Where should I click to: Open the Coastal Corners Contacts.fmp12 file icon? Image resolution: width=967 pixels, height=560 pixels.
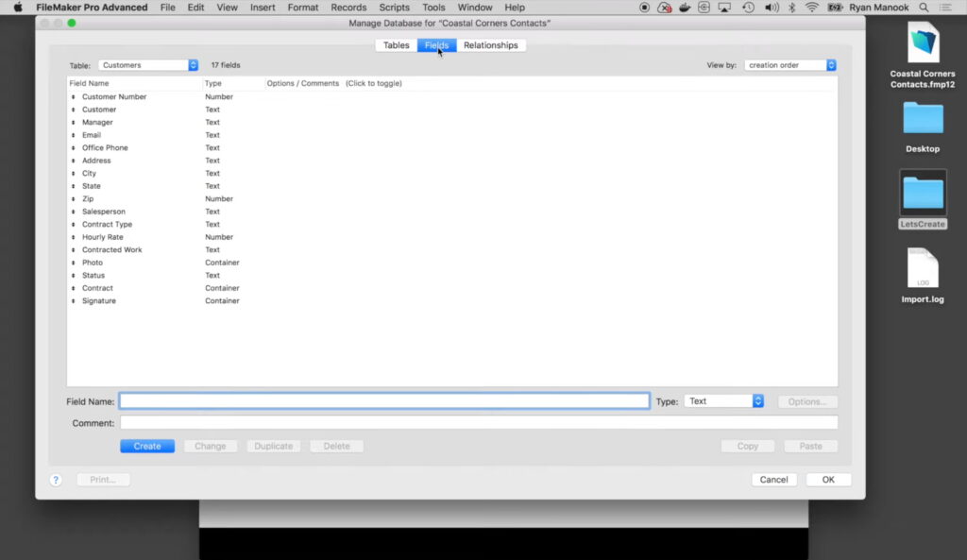click(x=923, y=45)
